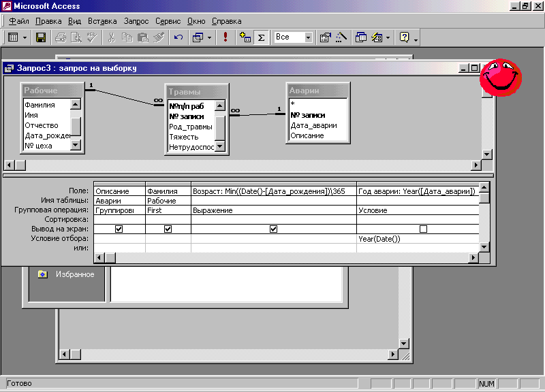This screenshot has height=392, width=545.
Task: Open the Top Values 'Все' combo box
Action: coord(293,37)
